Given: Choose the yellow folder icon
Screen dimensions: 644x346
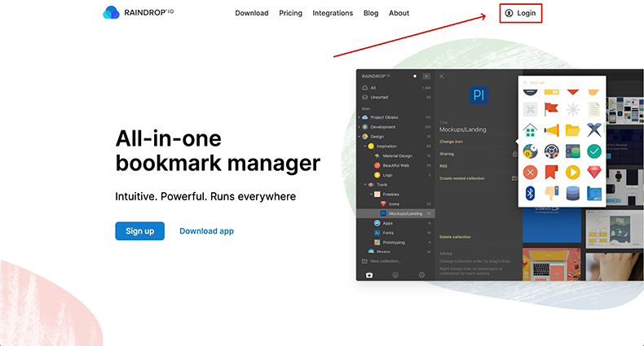Looking at the screenshot, I should tap(572, 130).
